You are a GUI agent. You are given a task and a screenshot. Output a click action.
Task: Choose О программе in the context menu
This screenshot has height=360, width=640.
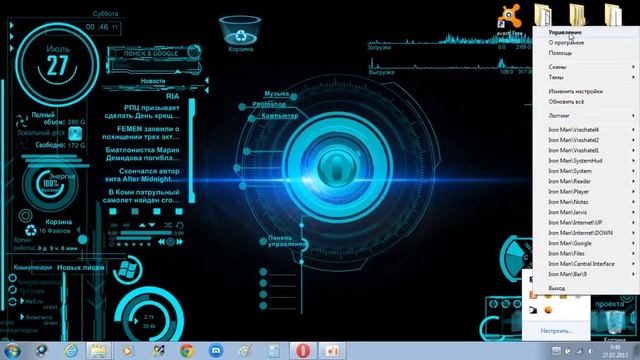[x=586, y=42]
